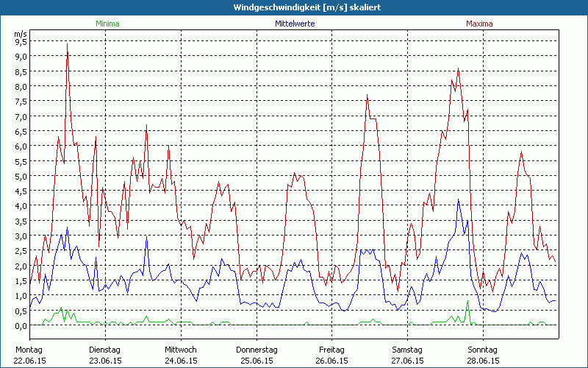
Task: Click the '5,5' y-axis value
Action: (21, 161)
